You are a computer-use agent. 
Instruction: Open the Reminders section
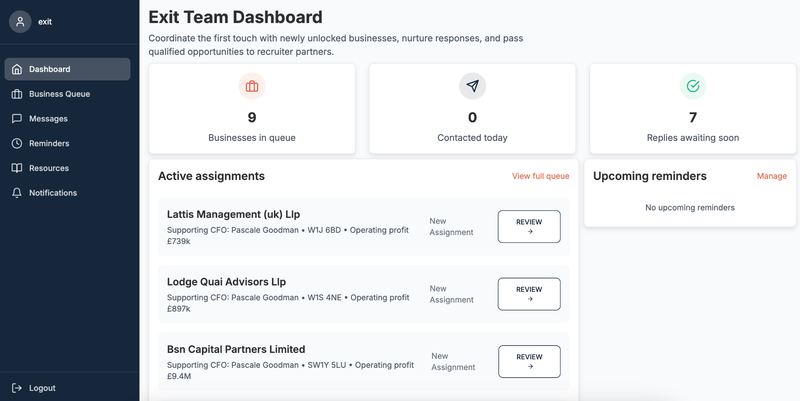click(67, 143)
